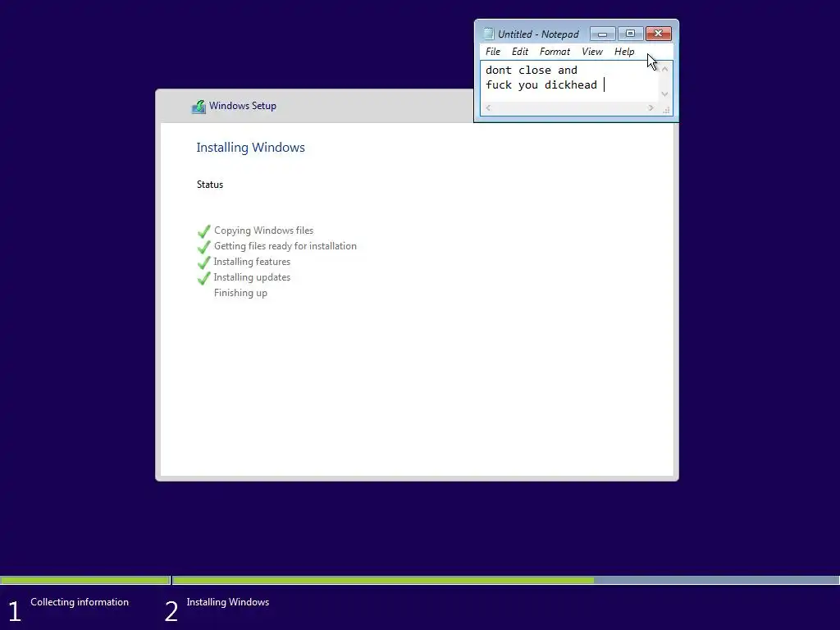Click checkmark beside Getting files ready
This screenshot has height=630, width=840.
coord(203,246)
